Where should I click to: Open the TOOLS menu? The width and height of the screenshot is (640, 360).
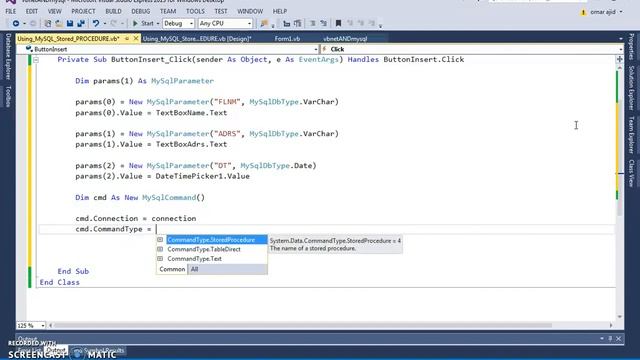point(196,11)
